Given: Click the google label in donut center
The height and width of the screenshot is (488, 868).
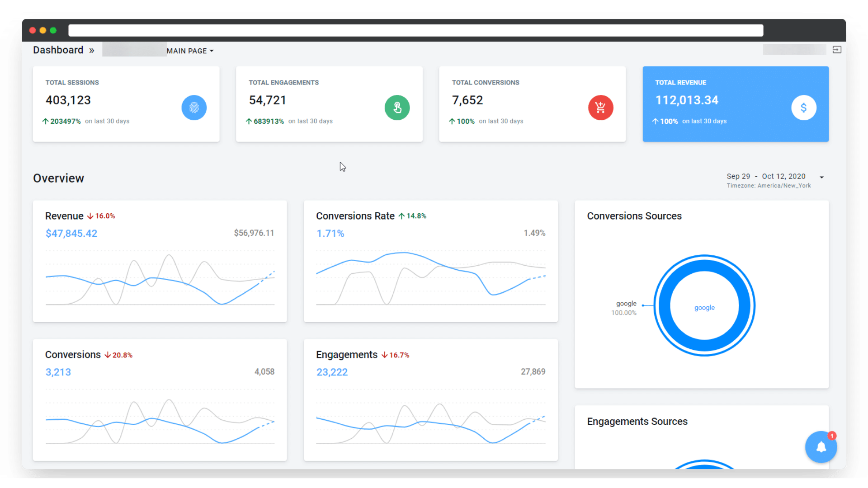Looking at the screenshot, I should 704,308.
